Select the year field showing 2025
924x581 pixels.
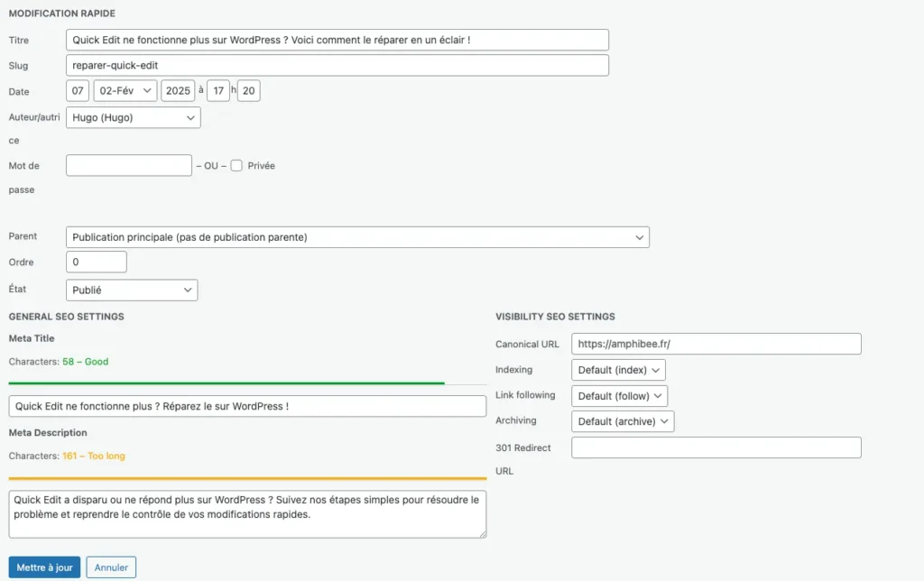(178, 91)
